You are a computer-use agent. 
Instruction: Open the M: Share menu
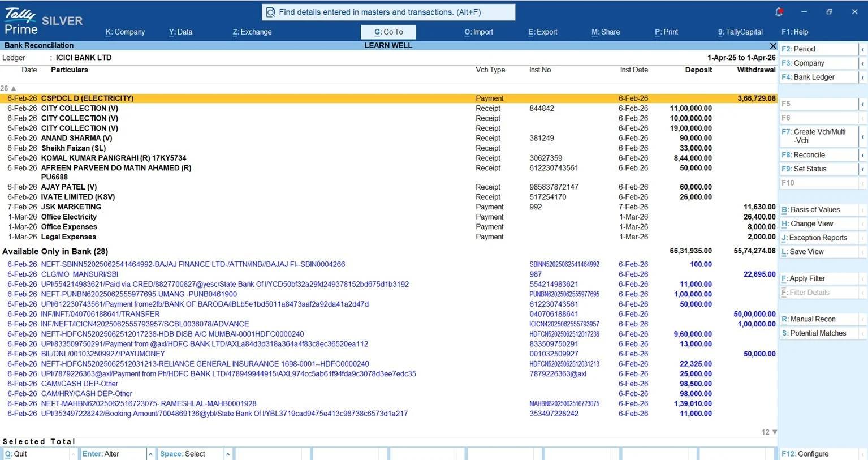pos(606,32)
